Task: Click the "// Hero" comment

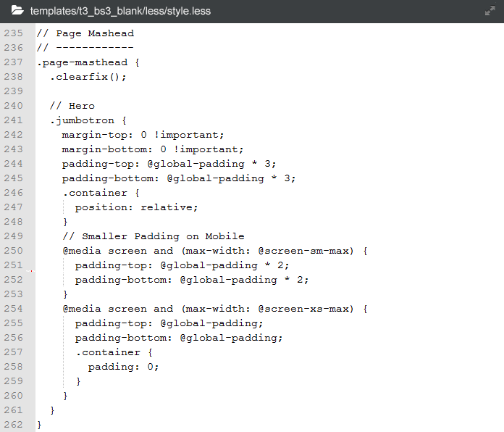Action: pos(72,106)
